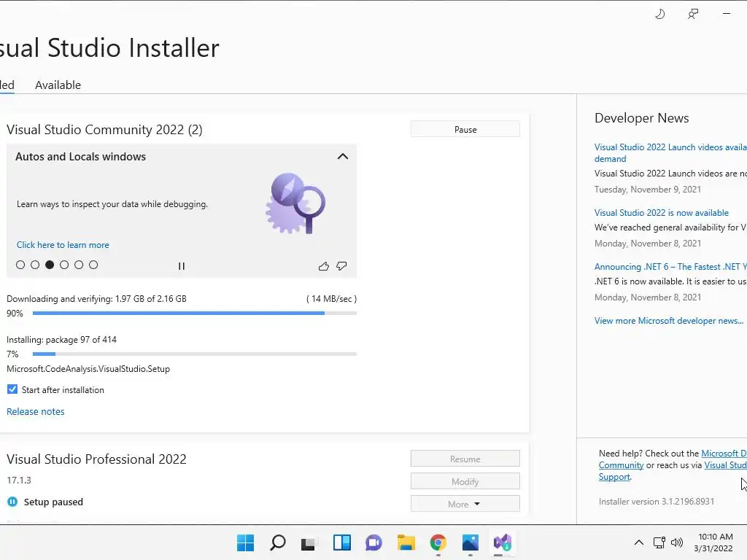747x560 pixels.
Task: Open network status tray icon
Action: (x=659, y=542)
